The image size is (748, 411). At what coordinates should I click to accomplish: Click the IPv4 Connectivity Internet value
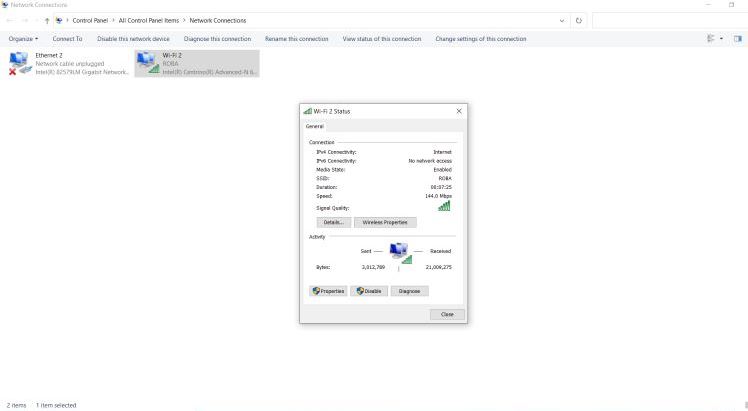click(x=442, y=152)
